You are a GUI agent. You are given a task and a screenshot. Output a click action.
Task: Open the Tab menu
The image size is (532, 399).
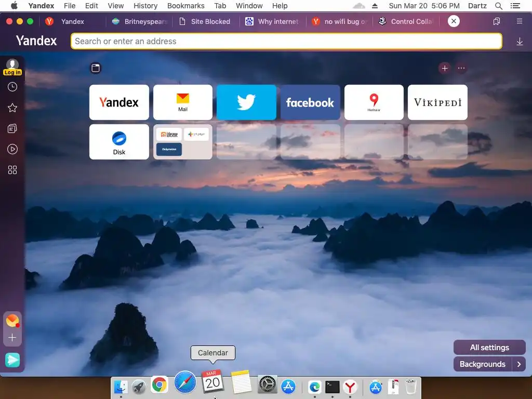[x=220, y=6]
